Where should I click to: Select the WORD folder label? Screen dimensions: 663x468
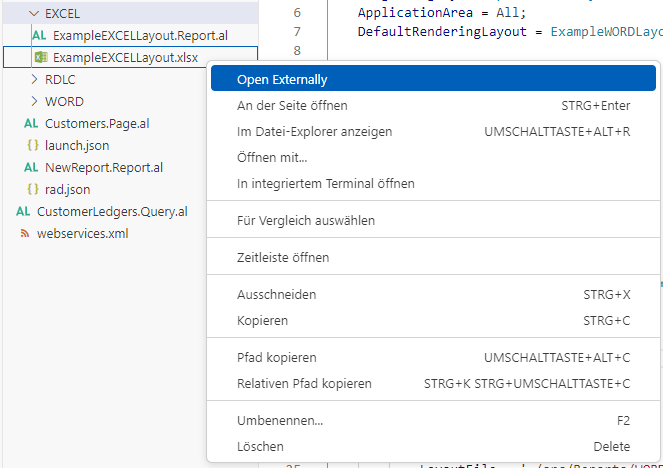pos(64,101)
